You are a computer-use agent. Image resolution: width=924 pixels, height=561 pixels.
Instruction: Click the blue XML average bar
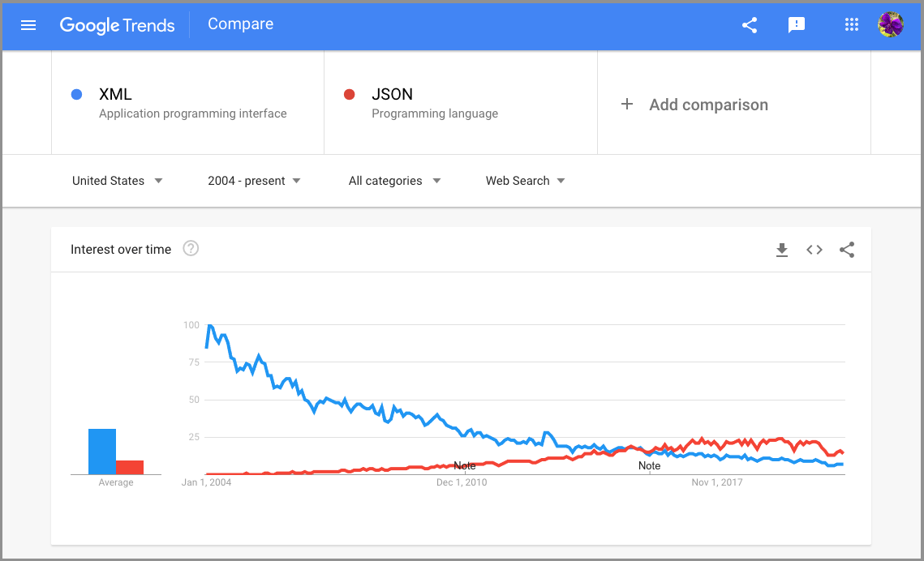coord(102,452)
